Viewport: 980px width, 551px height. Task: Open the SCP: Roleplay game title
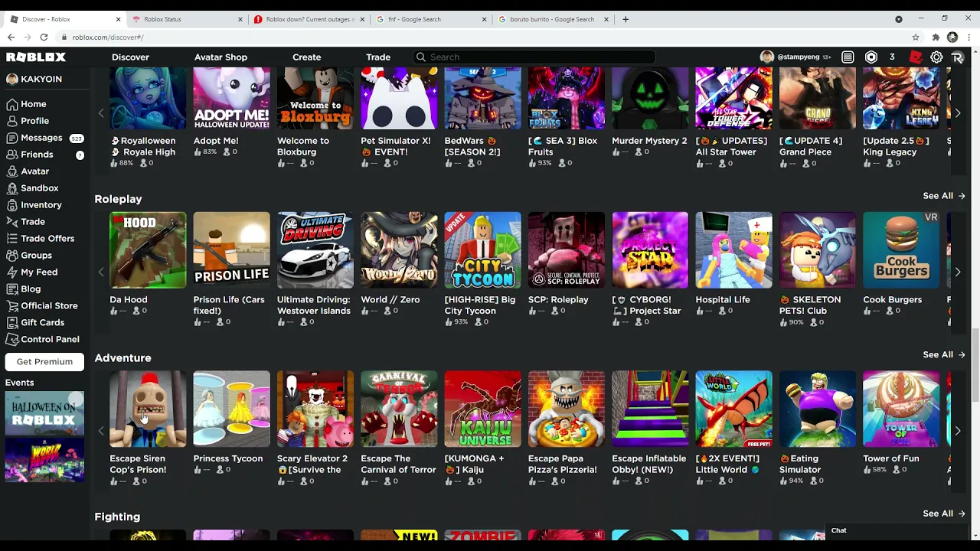[558, 300]
